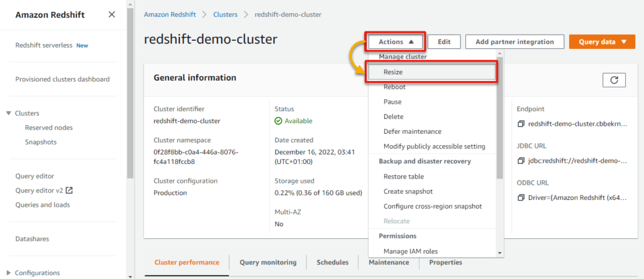Click the cluster namespace value 0f28f8bb-c0a4

pos(196,156)
